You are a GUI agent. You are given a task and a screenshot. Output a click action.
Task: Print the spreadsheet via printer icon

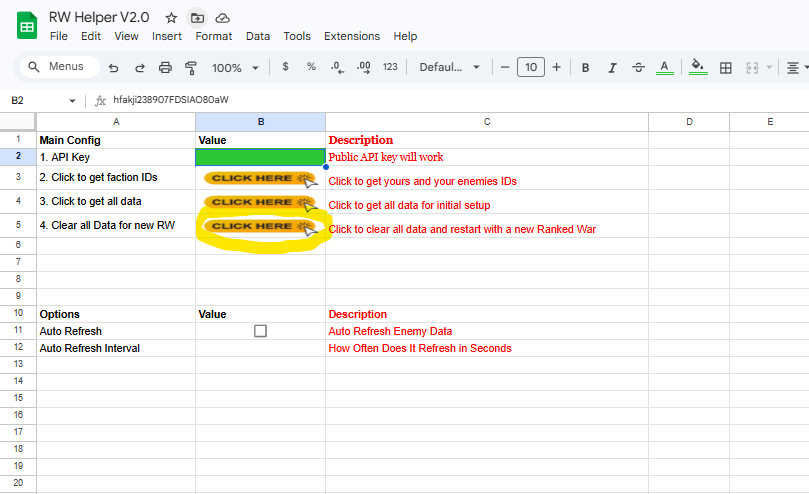click(x=166, y=67)
